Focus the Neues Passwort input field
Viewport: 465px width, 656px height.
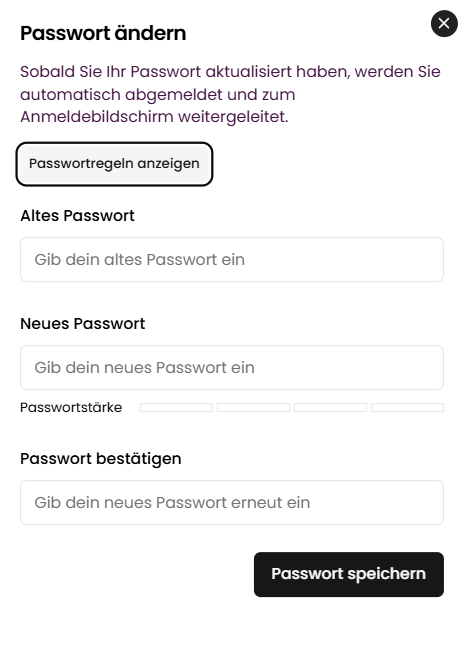[232, 367]
